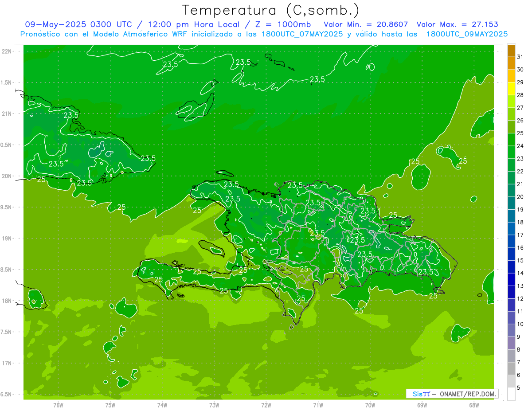Click the 70W longitude axis label

pyautogui.click(x=370, y=405)
